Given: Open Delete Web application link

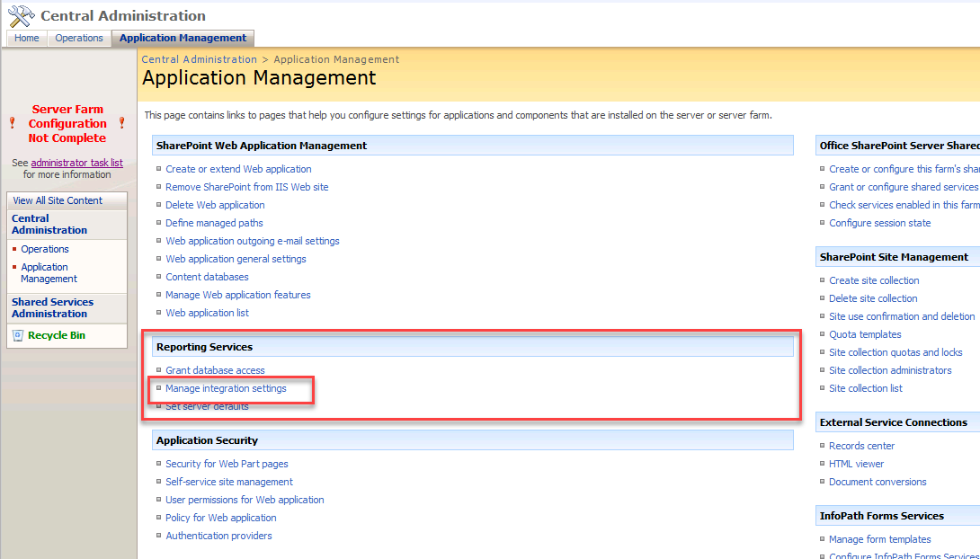Looking at the screenshot, I should (215, 205).
